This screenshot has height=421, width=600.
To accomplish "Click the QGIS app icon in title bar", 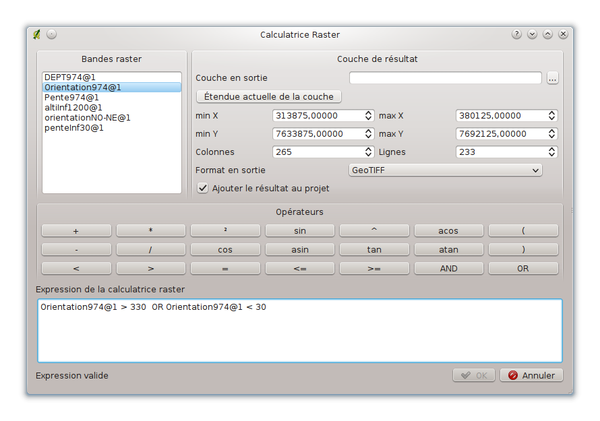I will 37,34.
